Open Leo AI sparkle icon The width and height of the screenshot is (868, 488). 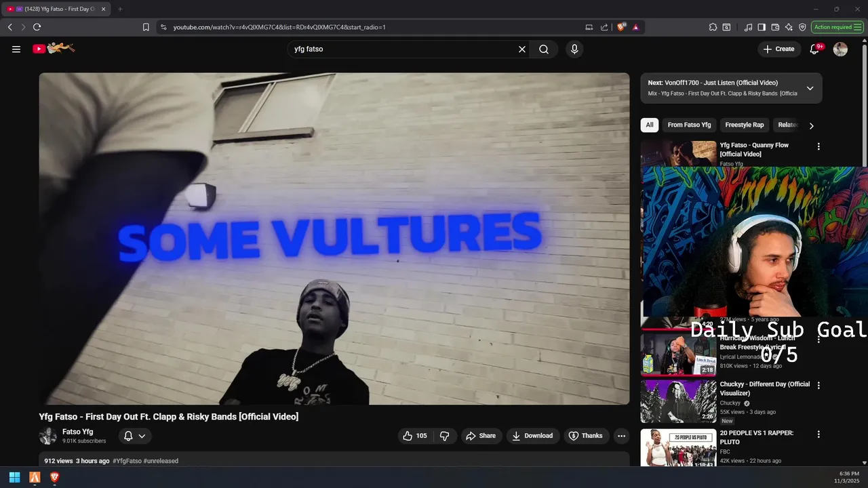point(789,27)
